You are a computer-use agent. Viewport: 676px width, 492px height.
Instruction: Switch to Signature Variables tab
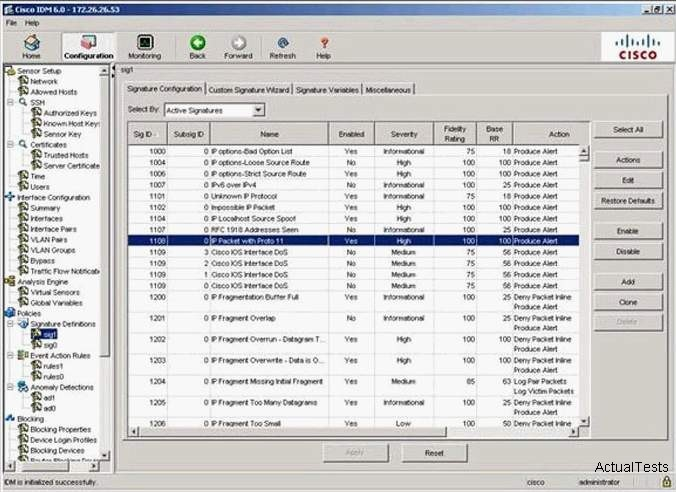tap(327, 90)
